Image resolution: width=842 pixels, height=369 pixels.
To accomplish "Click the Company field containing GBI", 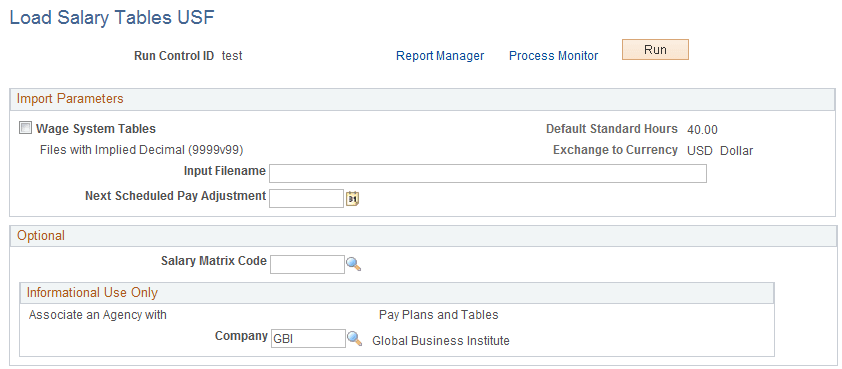I will click(308, 338).
